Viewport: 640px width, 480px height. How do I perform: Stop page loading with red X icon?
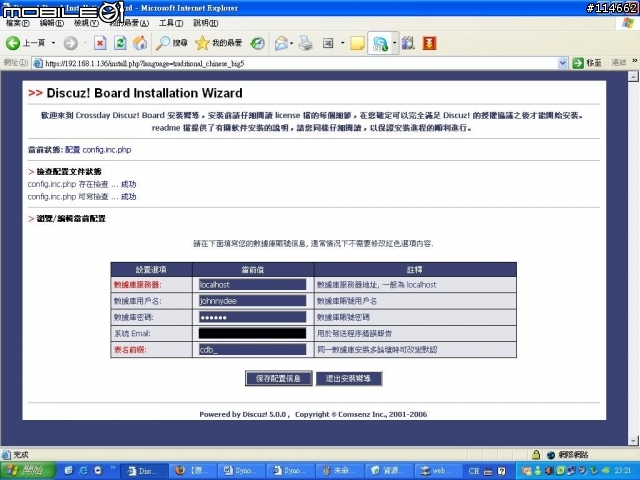pyautogui.click(x=100, y=43)
